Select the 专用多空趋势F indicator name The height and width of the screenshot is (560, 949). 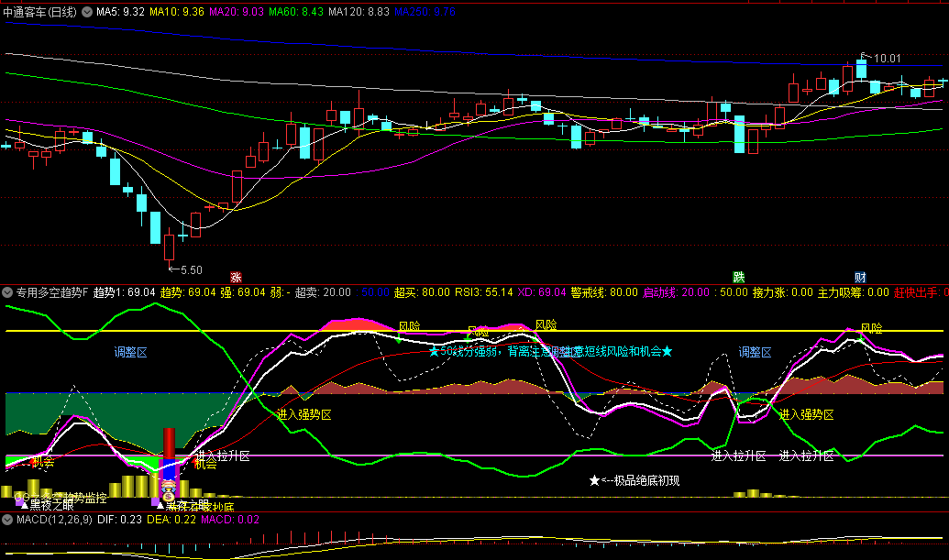click(x=52, y=292)
